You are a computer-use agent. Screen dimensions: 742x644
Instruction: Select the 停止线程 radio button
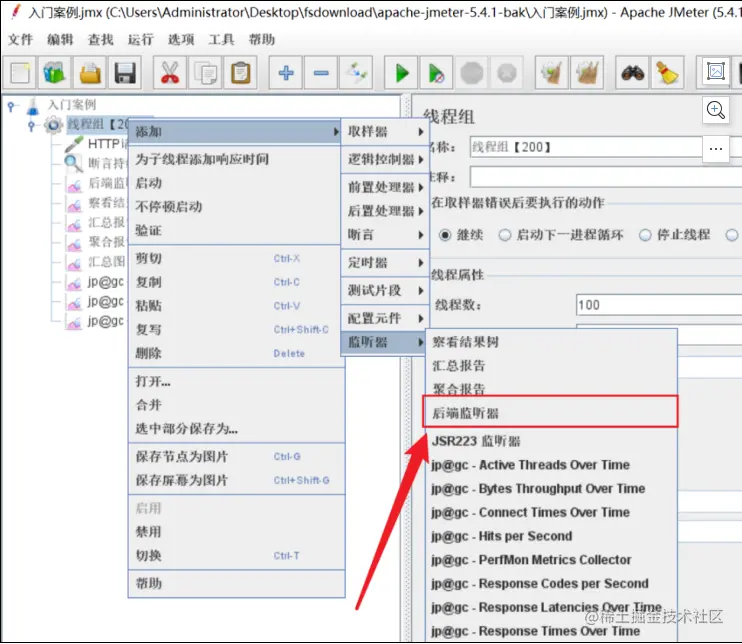click(x=645, y=235)
